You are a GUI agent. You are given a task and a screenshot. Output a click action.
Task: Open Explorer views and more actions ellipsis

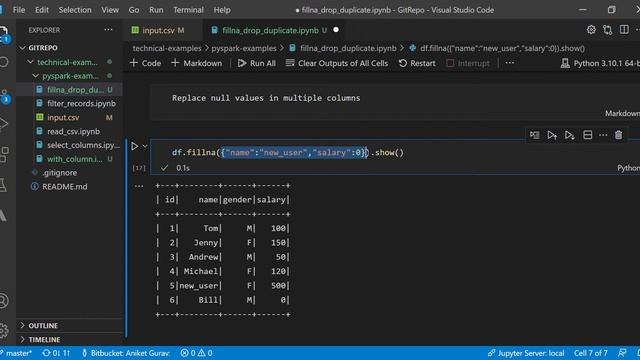click(x=108, y=30)
